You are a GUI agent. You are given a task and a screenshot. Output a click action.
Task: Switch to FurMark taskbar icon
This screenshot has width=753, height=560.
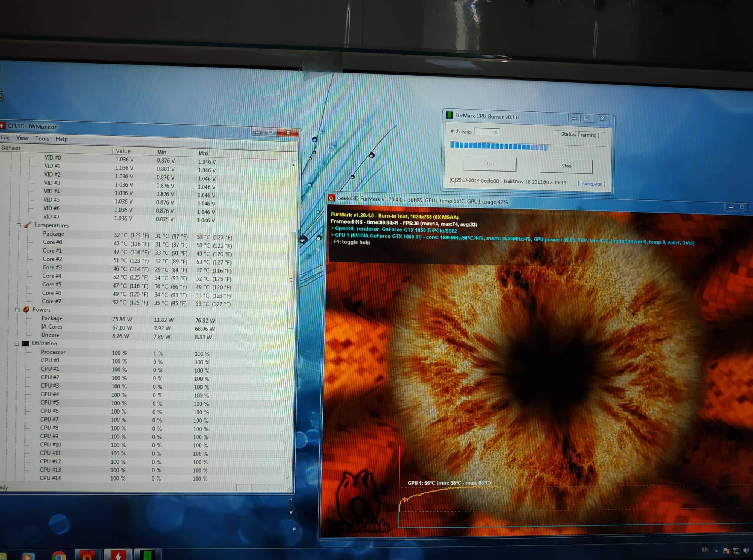coord(88,555)
